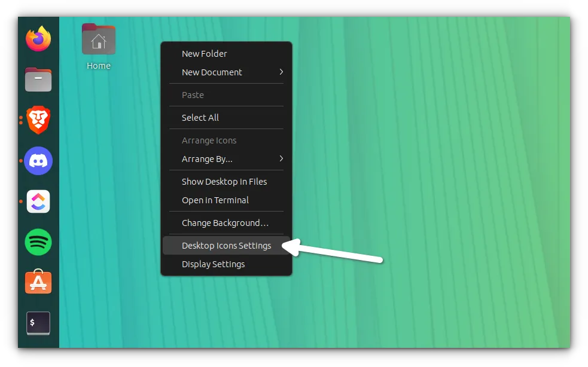Expand the New Document submenu
Viewport: 588px width, 367px height.
[212, 72]
